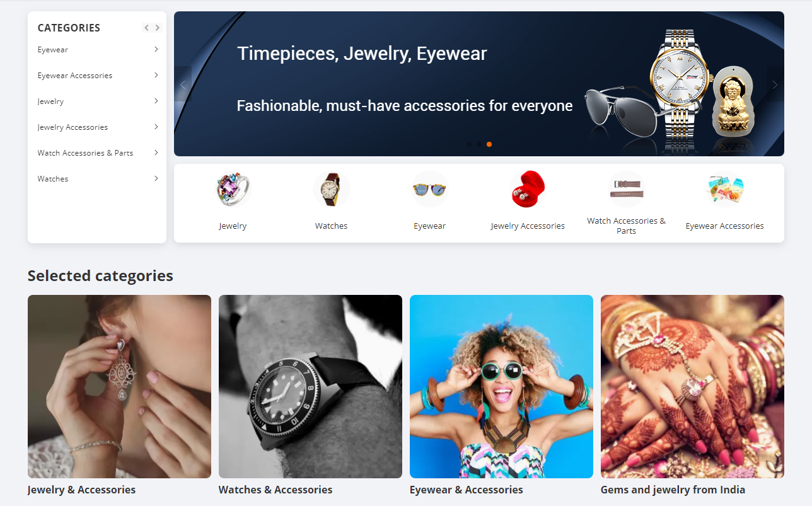Select the orange active carousel dot

pos(489,144)
